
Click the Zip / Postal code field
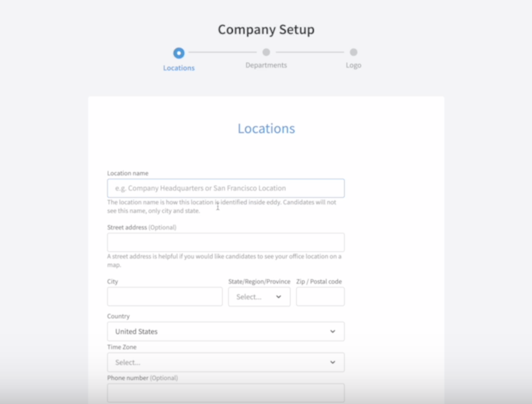320,296
